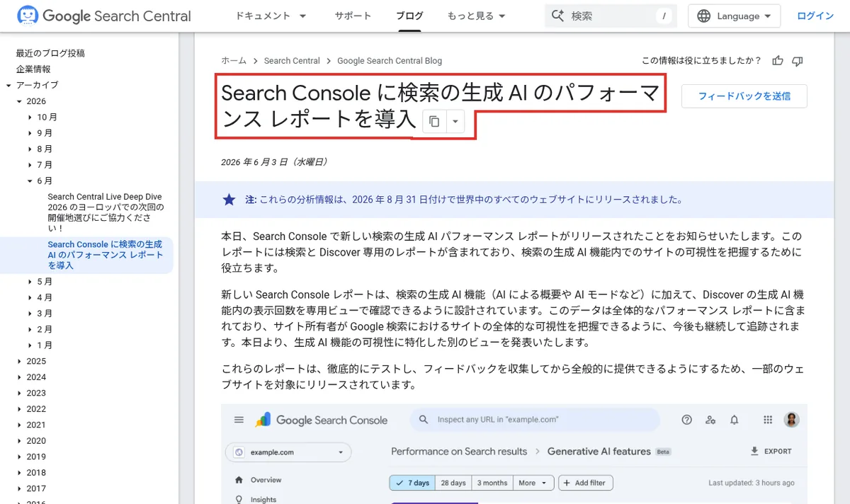
Task: Select the 7 days filter chip
Action: (412, 483)
